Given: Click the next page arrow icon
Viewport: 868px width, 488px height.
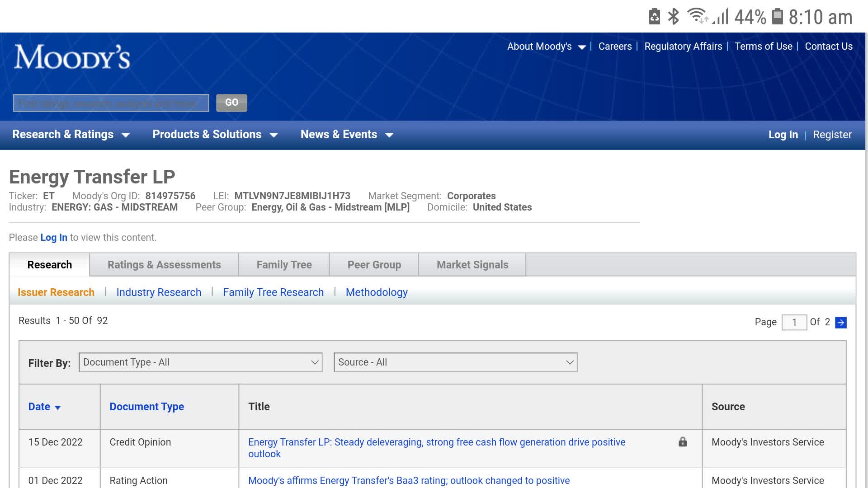Looking at the screenshot, I should [x=841, y=323].
